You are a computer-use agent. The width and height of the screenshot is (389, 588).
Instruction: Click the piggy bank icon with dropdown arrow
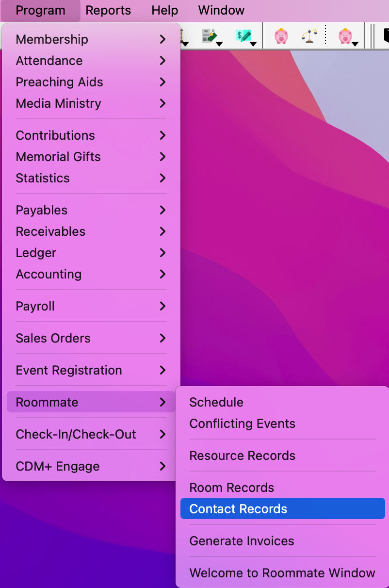346,36
